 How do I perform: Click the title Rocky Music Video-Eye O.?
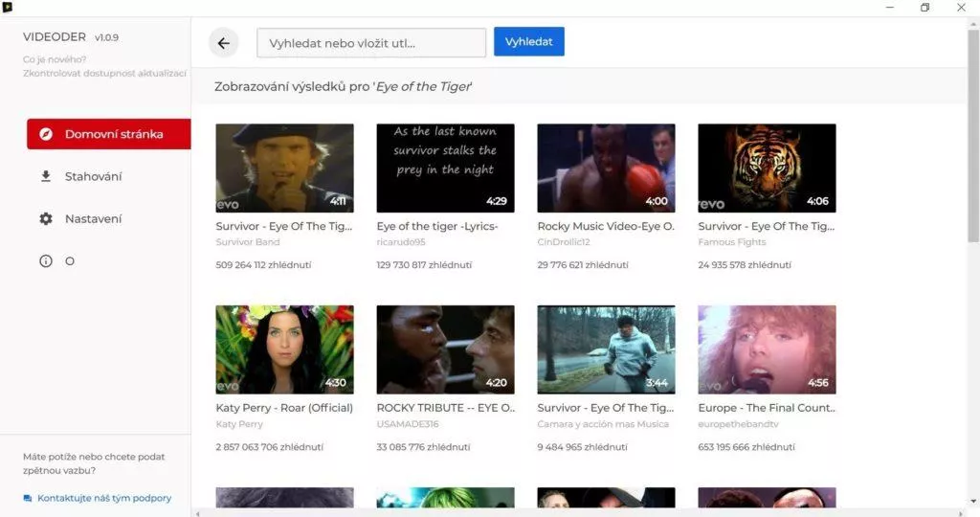pyautogui.click(x=606, y=226)
